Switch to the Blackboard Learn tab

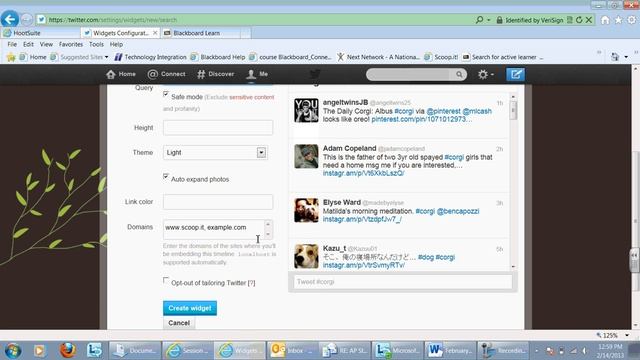pos(201,33)
